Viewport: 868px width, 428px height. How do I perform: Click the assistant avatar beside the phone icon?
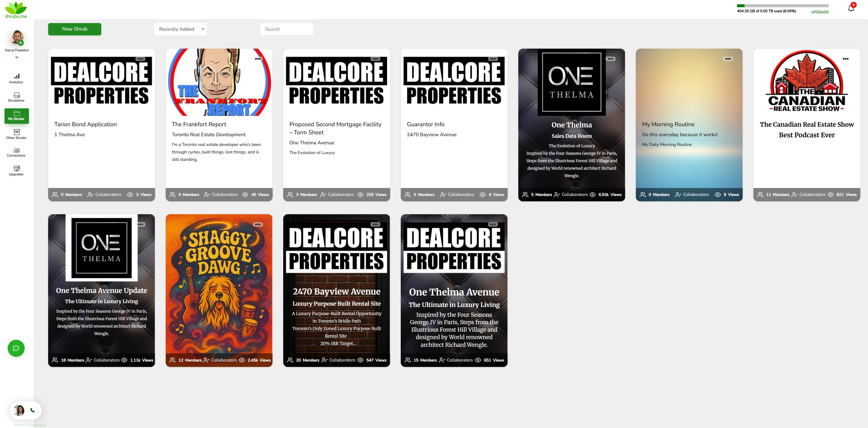(19, 410)
